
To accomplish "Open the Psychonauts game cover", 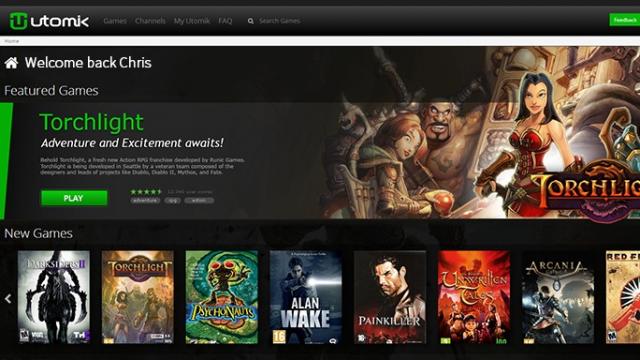I will pyautogui.click(x=222, y=297).
